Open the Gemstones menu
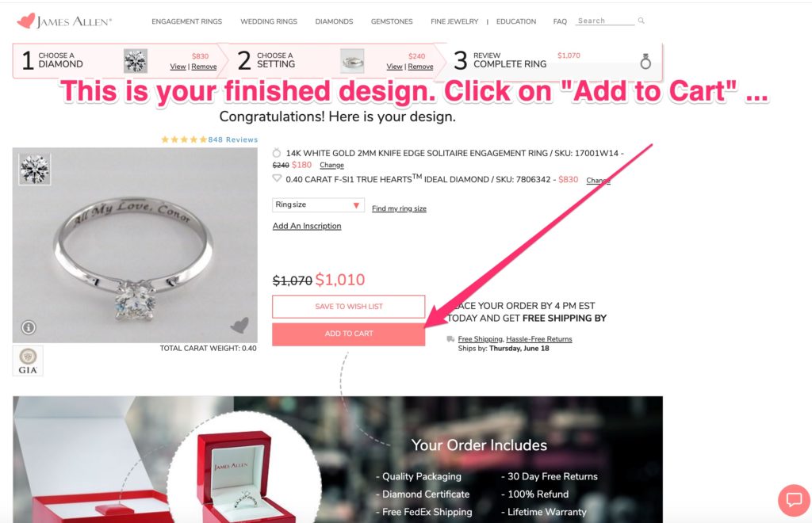Image resolution: width=812 pixels, height=523 pixels. coord(392,21)
